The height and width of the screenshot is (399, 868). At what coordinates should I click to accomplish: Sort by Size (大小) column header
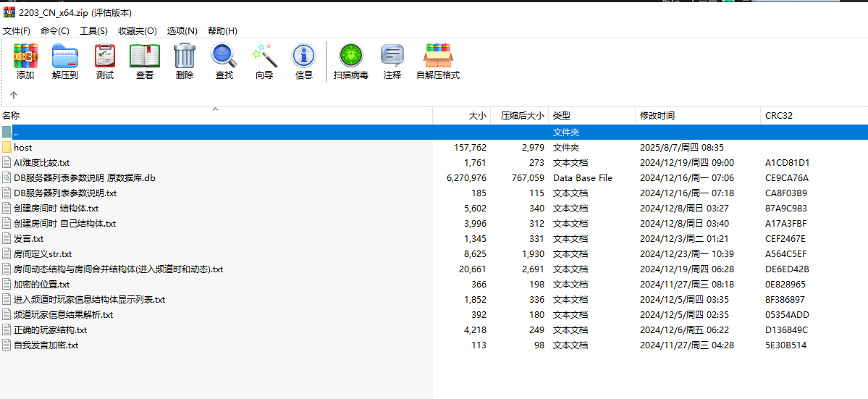click(x=462, y=116)
